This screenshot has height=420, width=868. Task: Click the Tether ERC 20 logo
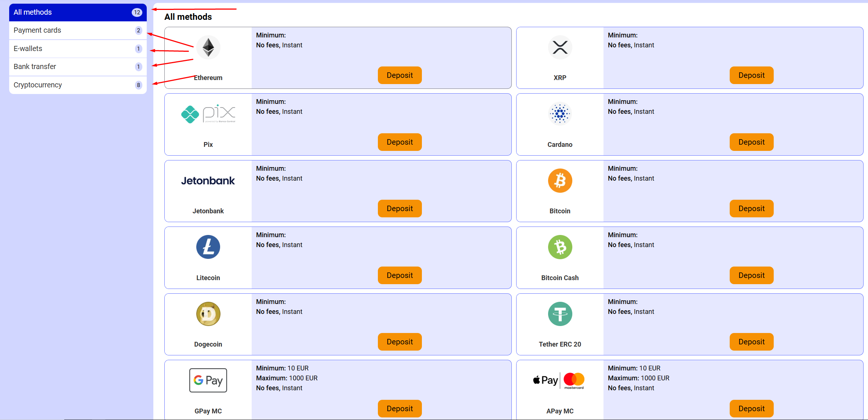560,314
